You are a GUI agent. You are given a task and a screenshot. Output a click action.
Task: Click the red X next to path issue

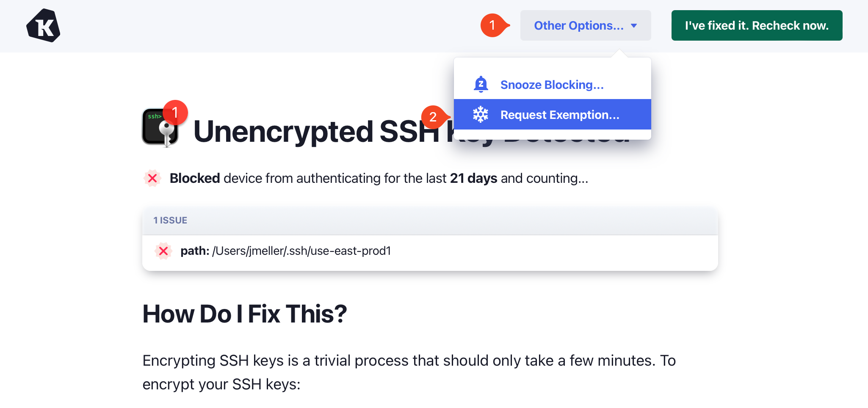163,251
